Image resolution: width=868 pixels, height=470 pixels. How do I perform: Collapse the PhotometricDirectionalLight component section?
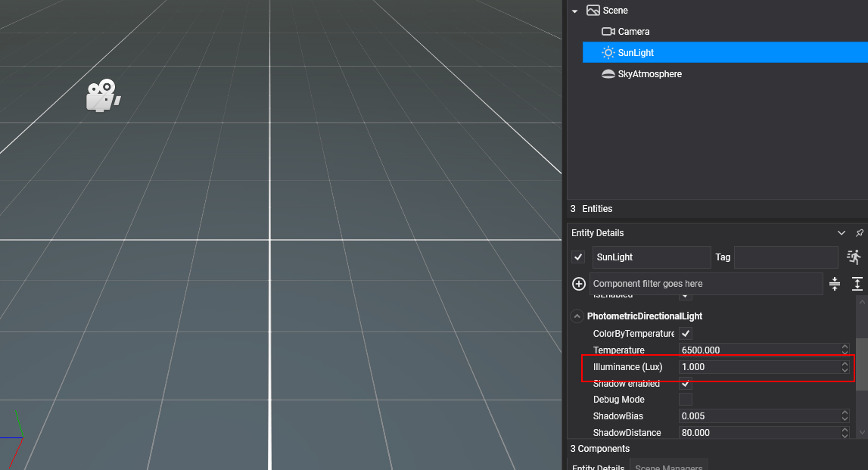pyautogui.click(x=577, y=316)
